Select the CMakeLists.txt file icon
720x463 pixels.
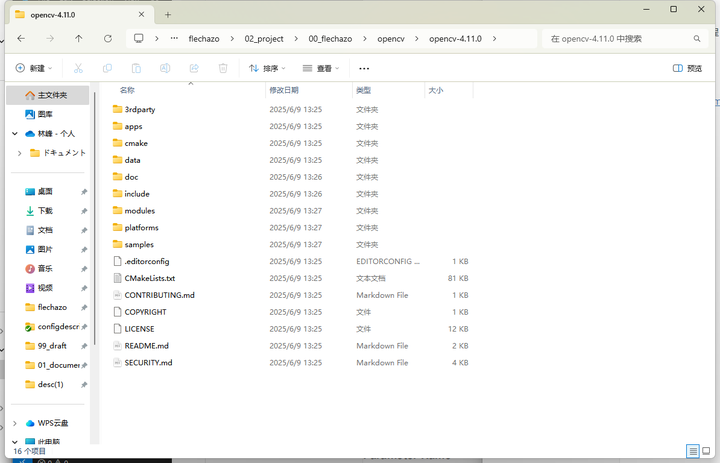(118, 278)
